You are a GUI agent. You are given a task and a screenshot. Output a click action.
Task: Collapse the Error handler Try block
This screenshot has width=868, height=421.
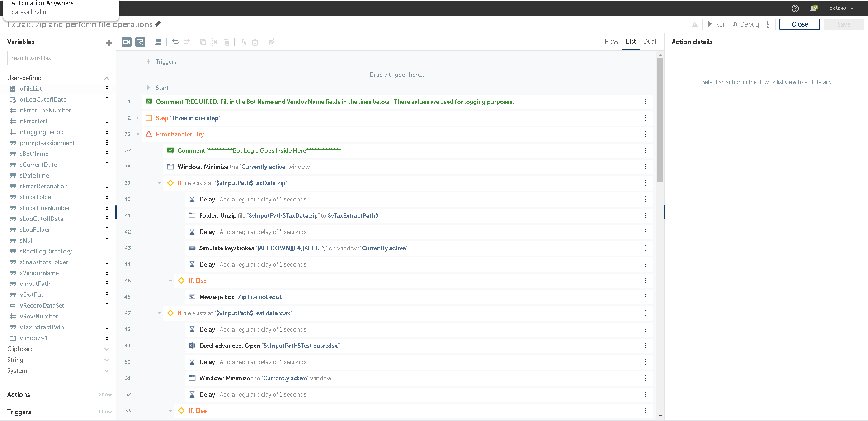138,134
